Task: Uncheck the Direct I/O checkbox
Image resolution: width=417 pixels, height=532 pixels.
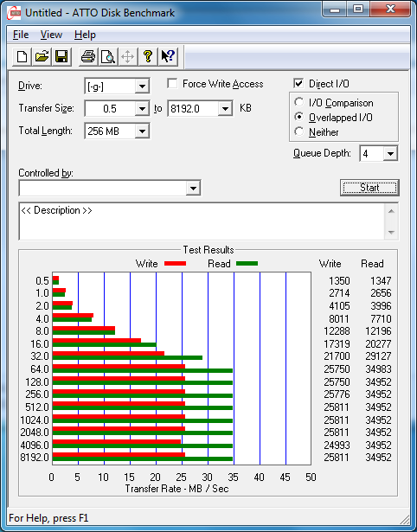Action: [x=298, y=83]
